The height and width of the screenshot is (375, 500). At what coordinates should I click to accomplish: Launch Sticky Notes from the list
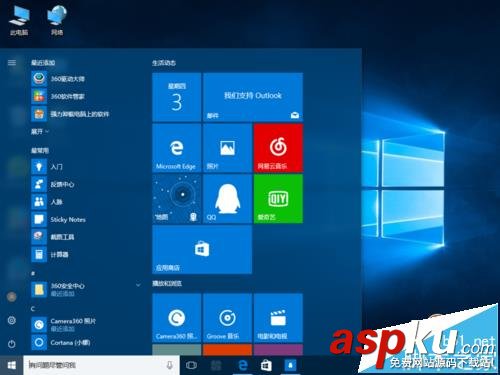click(87, 219)
